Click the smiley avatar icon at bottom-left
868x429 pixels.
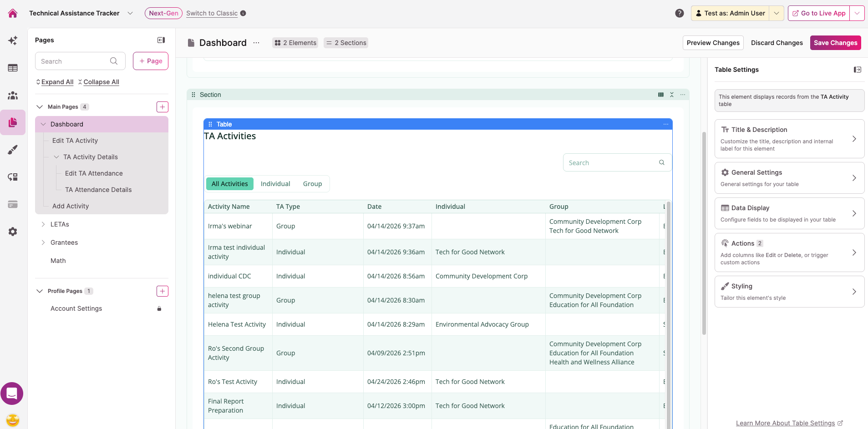13,420
